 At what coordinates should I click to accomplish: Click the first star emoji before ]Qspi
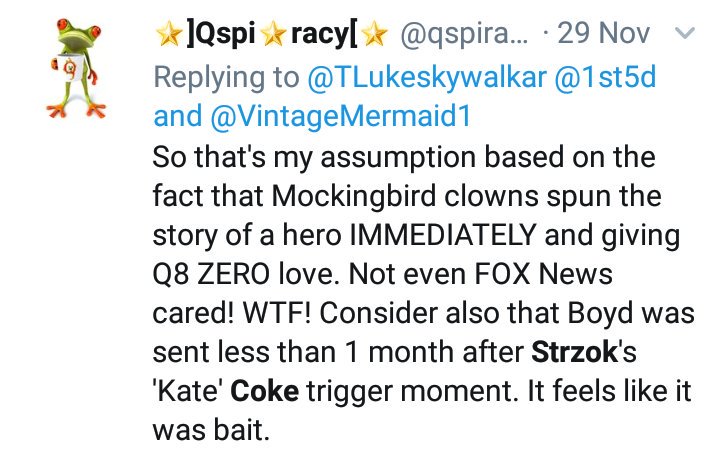[x=167, y=36]
